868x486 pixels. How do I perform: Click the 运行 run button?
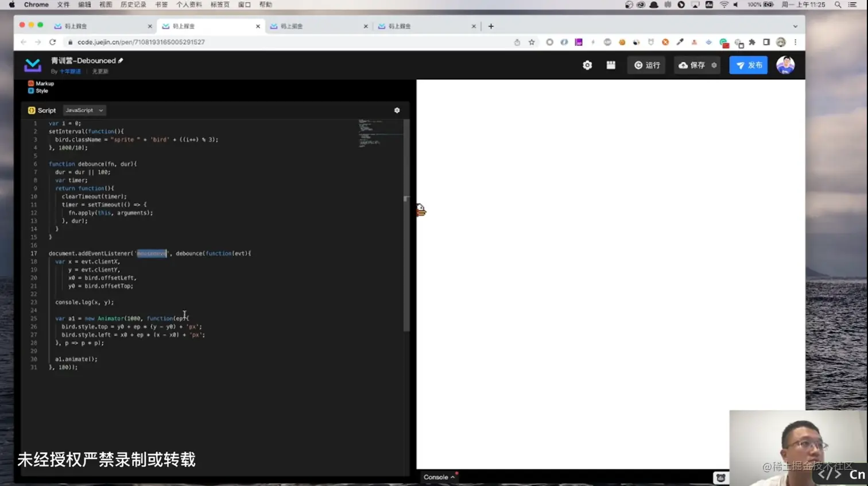click(x=647, y=65)
